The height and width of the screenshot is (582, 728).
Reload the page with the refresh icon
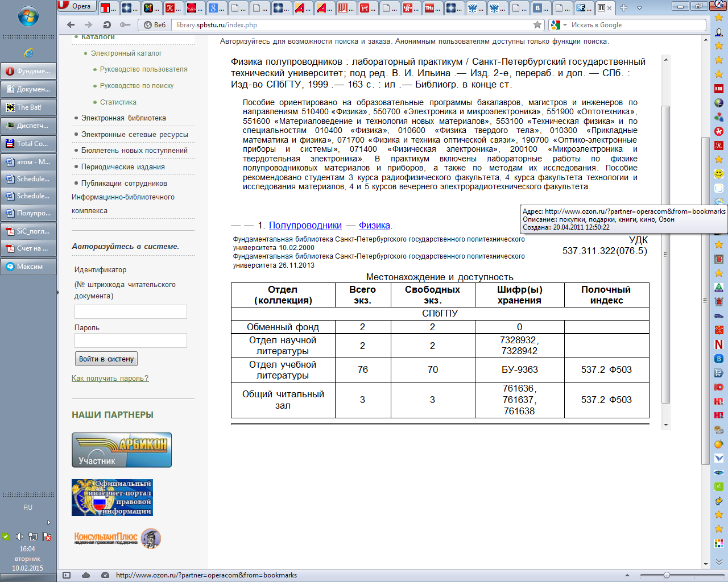pyautogui.click(x=107, y=24)
